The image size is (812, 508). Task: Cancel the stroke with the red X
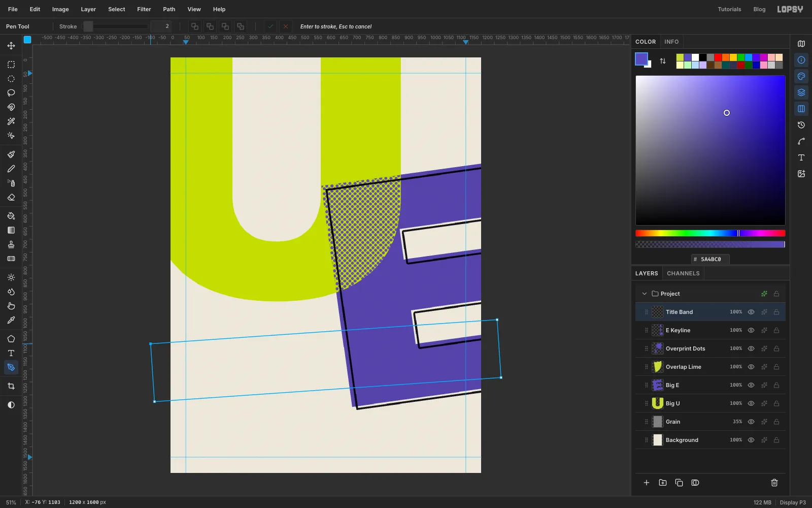286,26
